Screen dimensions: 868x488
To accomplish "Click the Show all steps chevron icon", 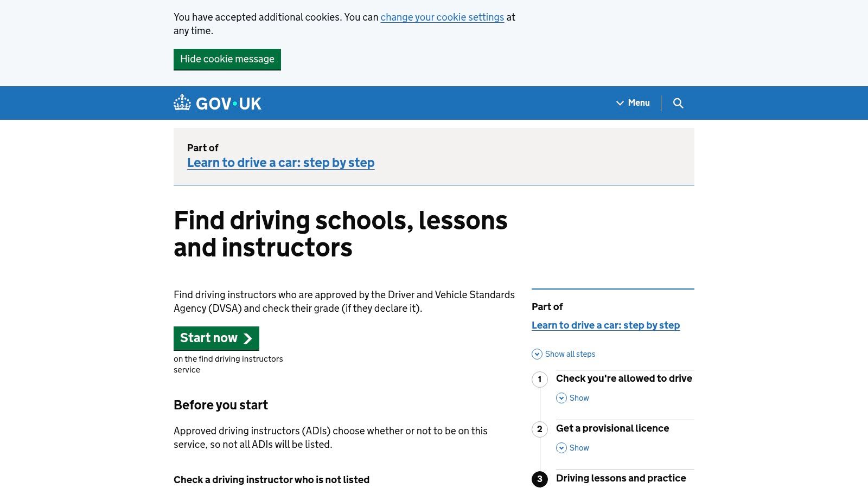I will click(537, 354).
